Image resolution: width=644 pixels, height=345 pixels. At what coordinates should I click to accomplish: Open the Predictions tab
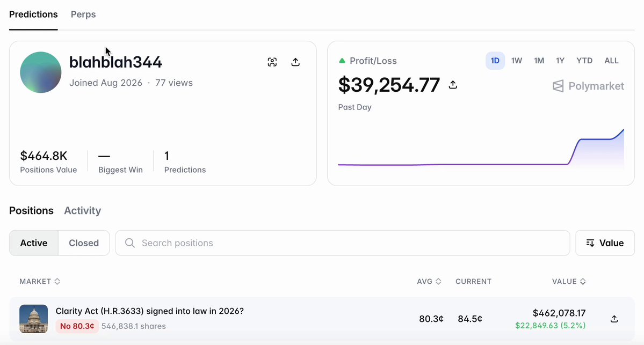[33, 14]
